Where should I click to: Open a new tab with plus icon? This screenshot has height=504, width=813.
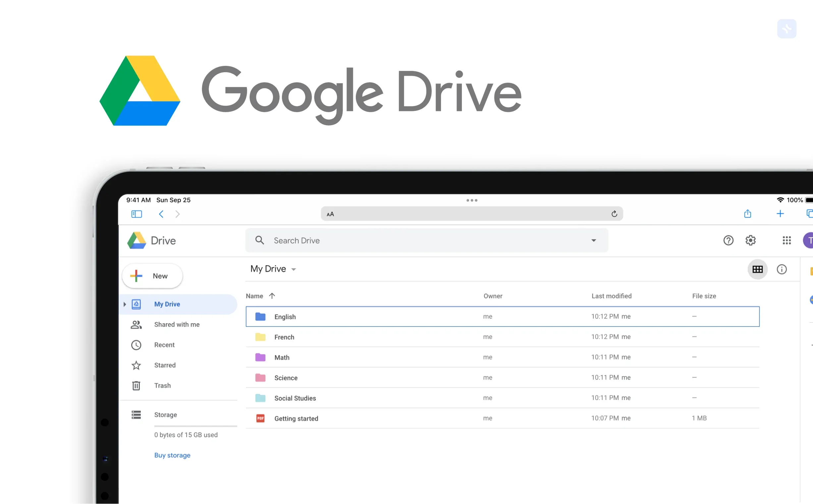[x=780, y=214]
